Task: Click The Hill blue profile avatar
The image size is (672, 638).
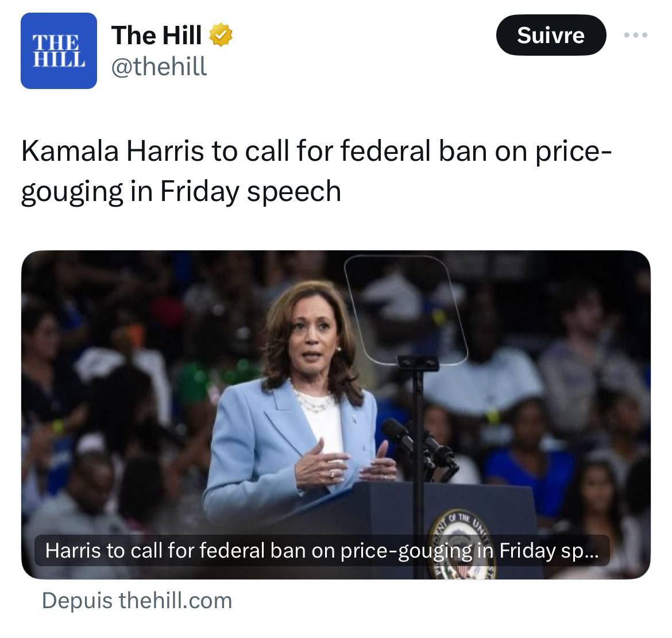Action: (x=59, y=51)
